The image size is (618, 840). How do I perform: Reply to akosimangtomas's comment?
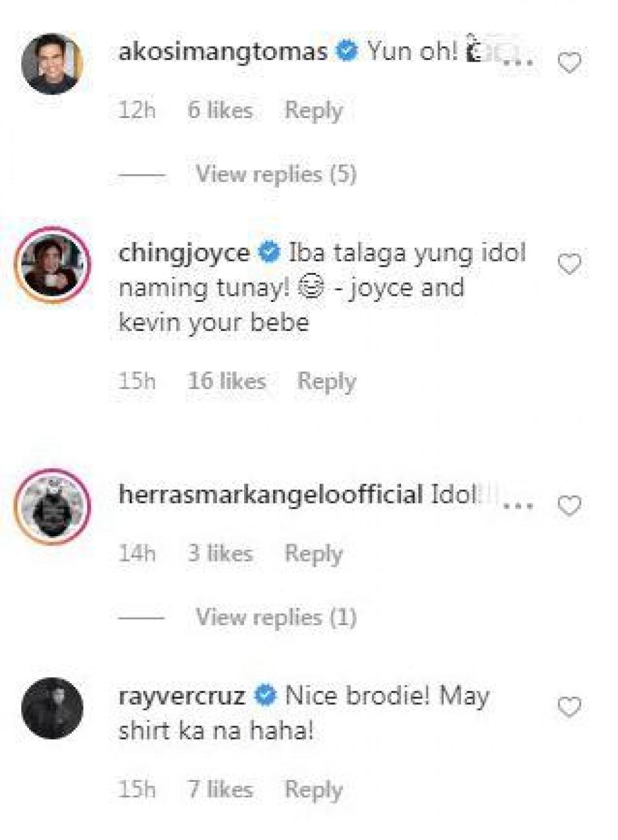313,111
